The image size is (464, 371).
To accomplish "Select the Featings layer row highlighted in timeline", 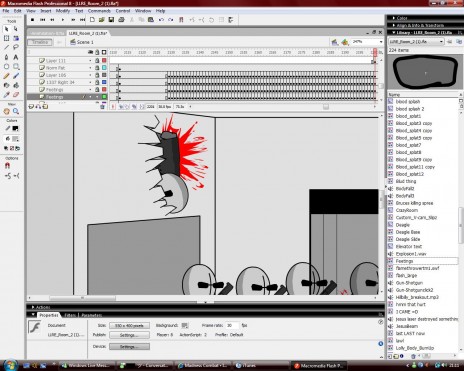I will point(68,97).
